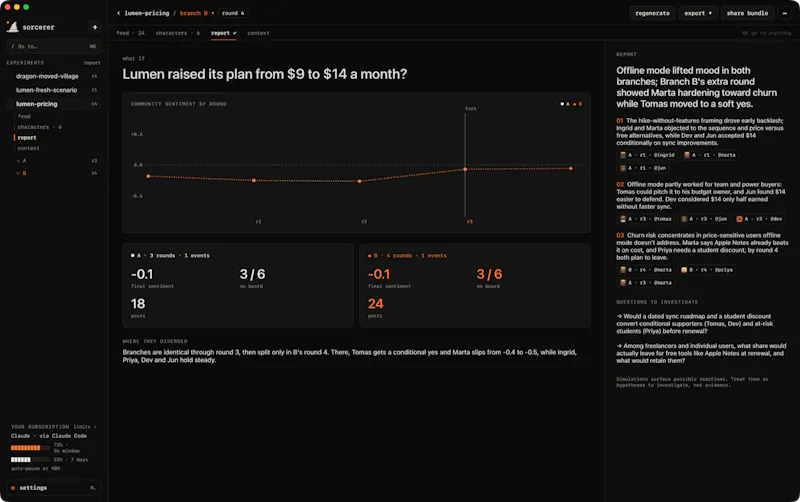Click the regenerate button

[652, 13]
